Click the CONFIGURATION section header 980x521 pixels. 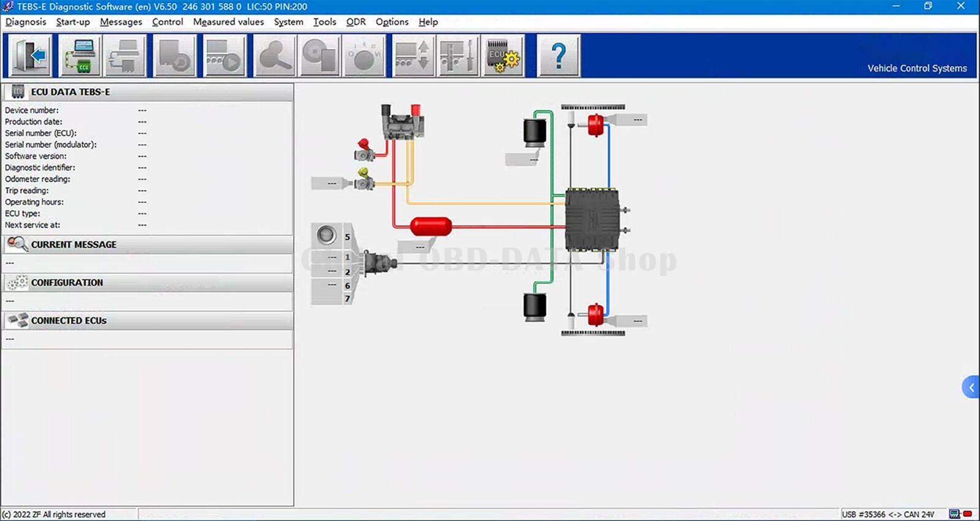tap(148, 283)
